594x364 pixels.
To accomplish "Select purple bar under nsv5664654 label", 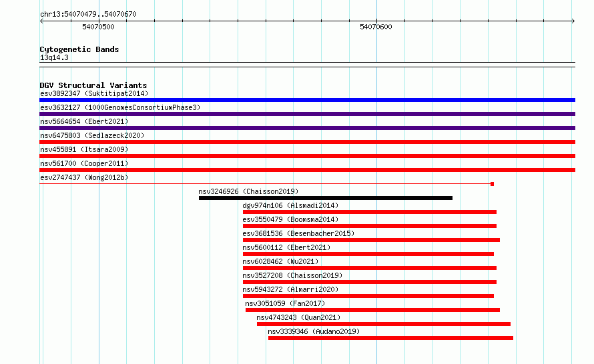I will (307, 128).
